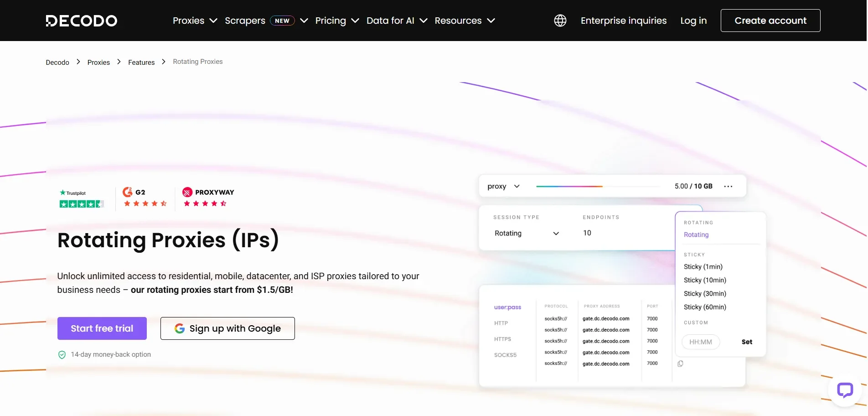Image resolution: width=868 pixels, height=416 pixels.
Task: Click the Decodo logo in header
Action: (x=81, y=21)
